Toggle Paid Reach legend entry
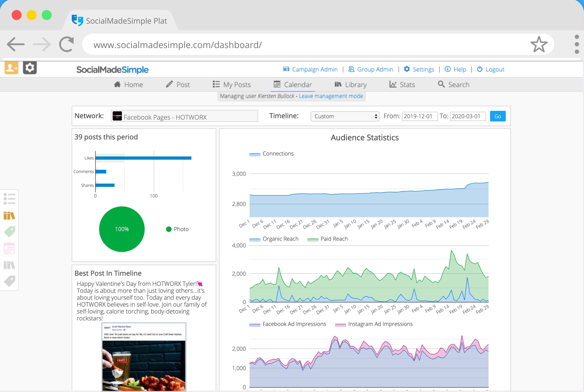Screen dimensions: 584x392 (x=334, y=239)
